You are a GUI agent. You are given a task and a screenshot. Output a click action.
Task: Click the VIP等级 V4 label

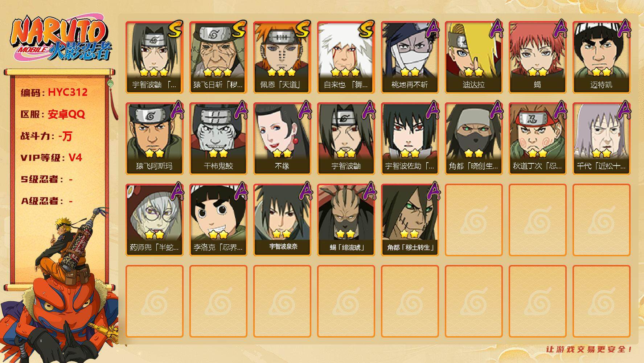(x=51, y=158)
